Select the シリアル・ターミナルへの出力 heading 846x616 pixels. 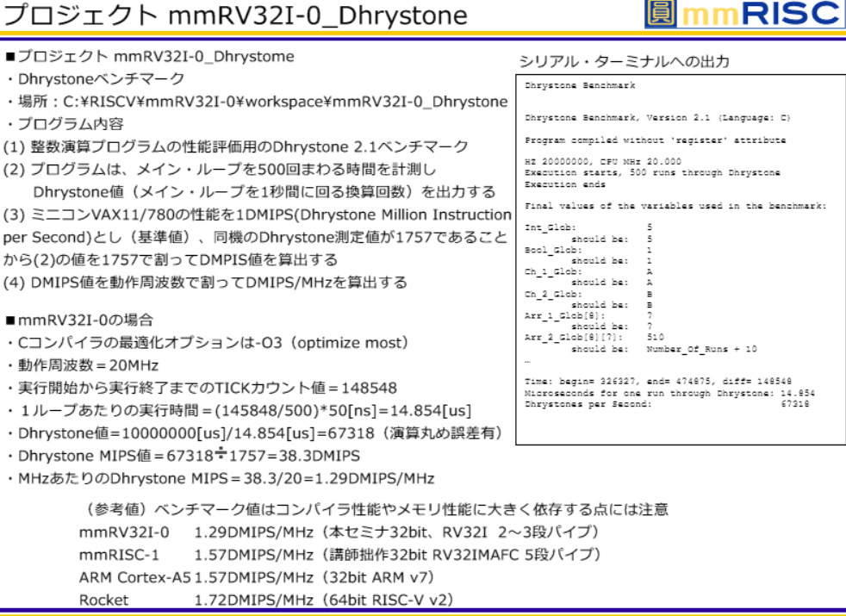[x=624, y=62]
